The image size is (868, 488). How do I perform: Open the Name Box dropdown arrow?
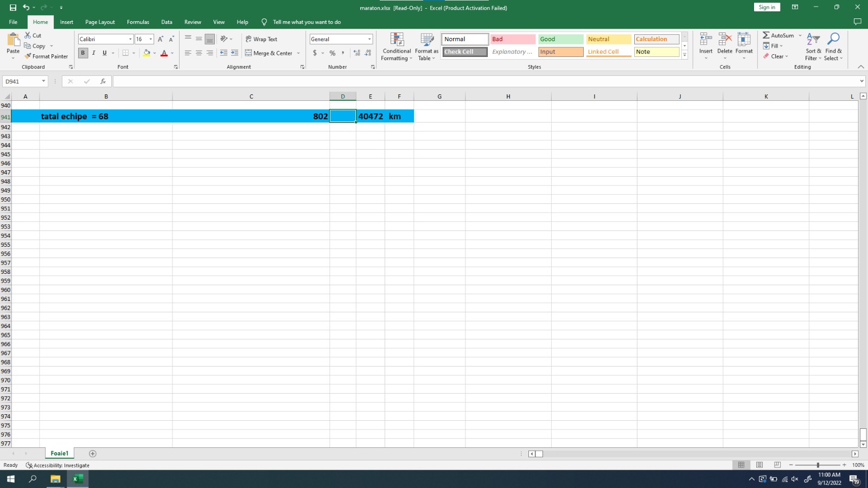click(43, 81)
